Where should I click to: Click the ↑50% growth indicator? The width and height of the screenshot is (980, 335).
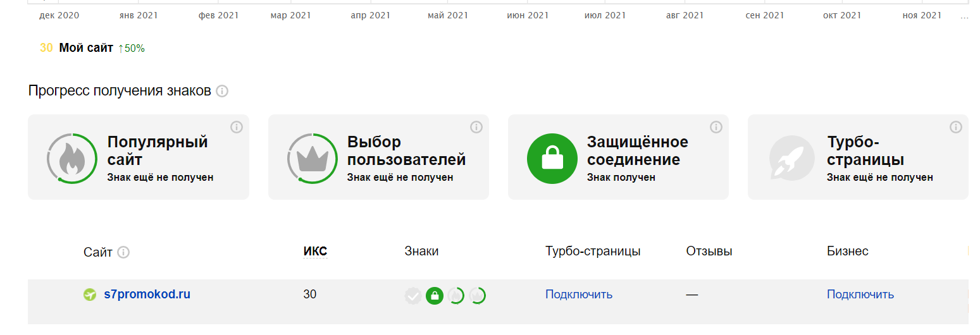(132, 48)
